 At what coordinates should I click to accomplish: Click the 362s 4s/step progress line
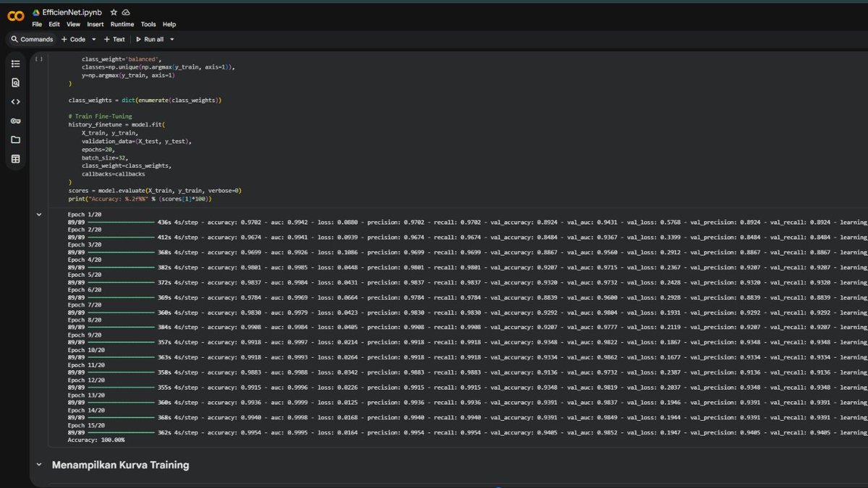(467, 432)
